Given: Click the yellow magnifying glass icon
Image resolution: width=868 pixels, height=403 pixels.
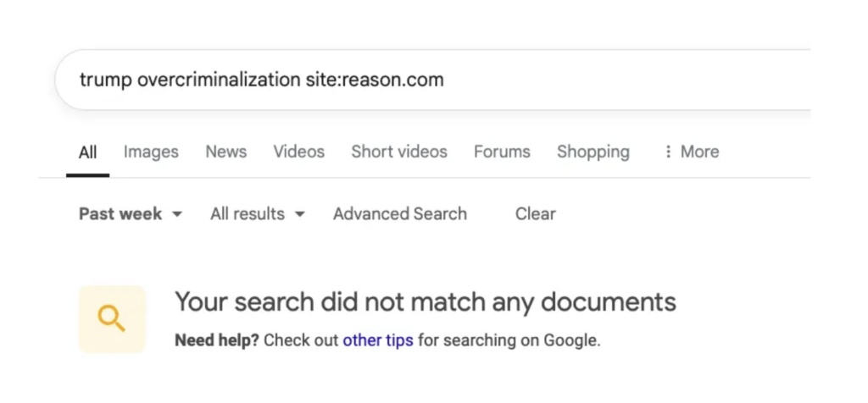Looking at the screenshot, I should pyautogui.click(x=112, y=319).
